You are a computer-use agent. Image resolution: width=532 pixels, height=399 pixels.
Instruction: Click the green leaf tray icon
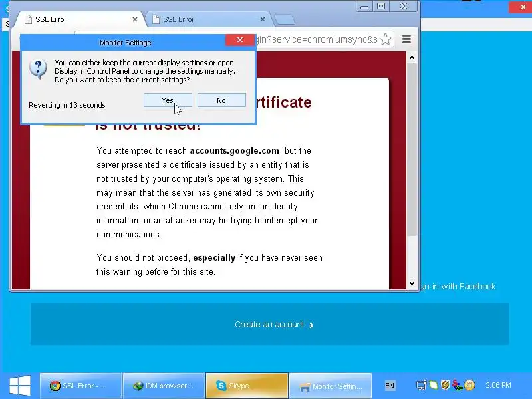click(434, 385)
